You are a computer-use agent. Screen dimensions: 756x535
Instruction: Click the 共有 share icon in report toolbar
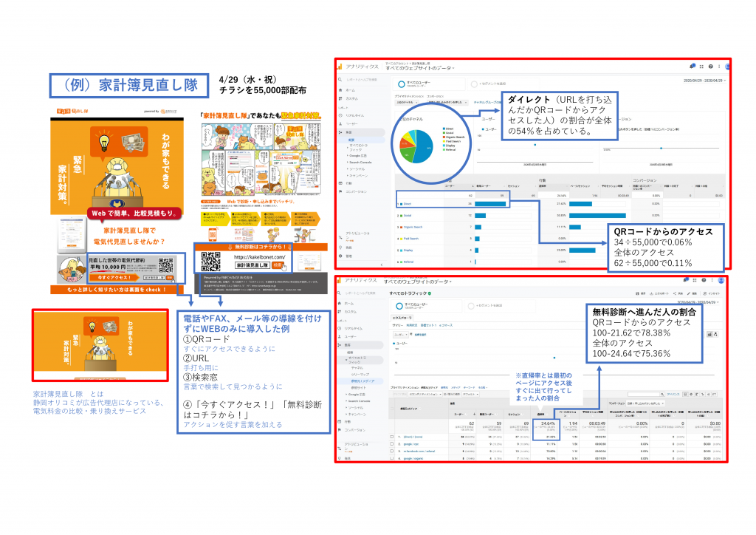tap(675, 293)
